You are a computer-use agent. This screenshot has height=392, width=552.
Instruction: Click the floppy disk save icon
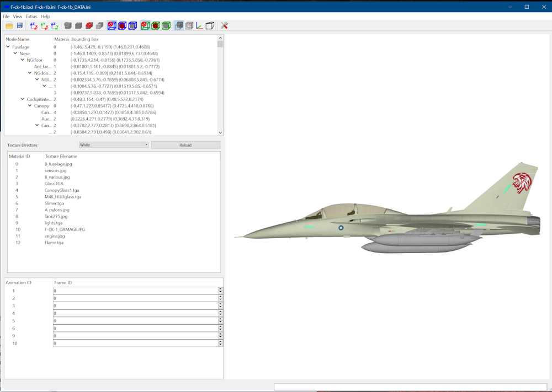coord(20,26)
